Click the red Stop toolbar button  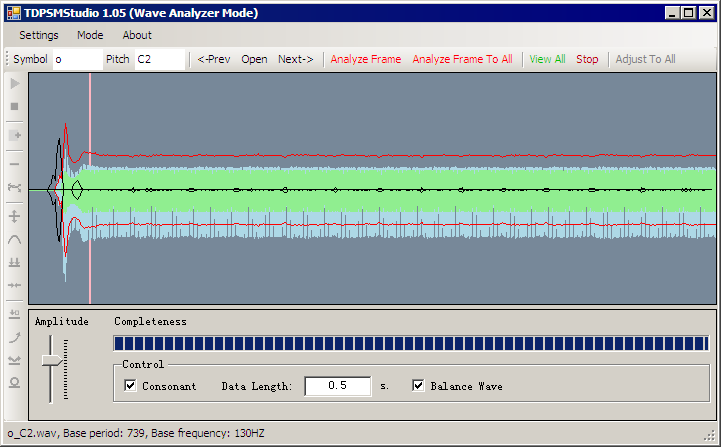click(587, 59)
